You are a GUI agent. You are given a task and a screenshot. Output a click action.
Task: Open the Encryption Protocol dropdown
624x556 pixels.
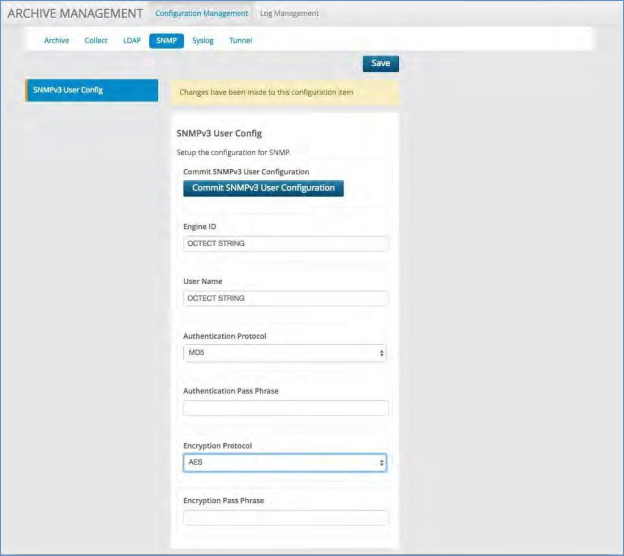point(286,463)
